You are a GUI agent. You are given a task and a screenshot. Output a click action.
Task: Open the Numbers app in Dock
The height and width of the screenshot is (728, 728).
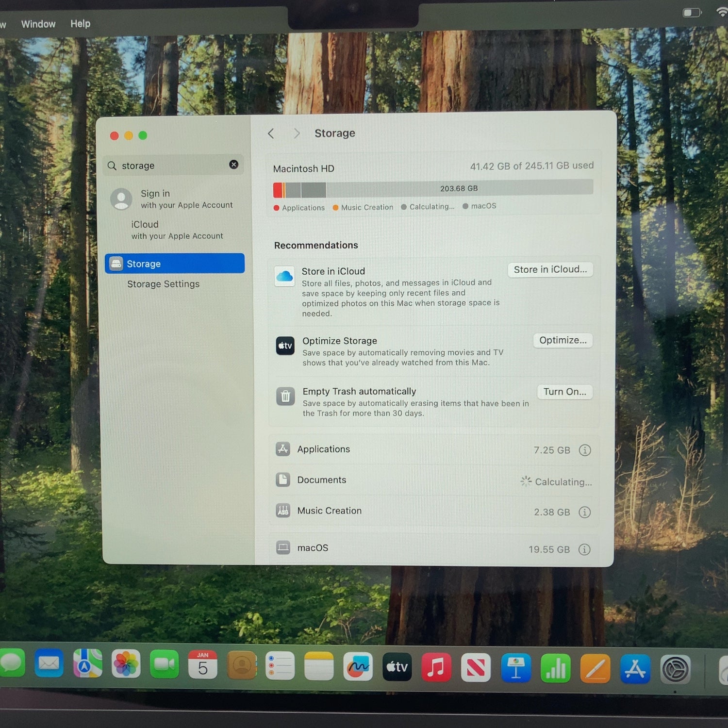555,668
